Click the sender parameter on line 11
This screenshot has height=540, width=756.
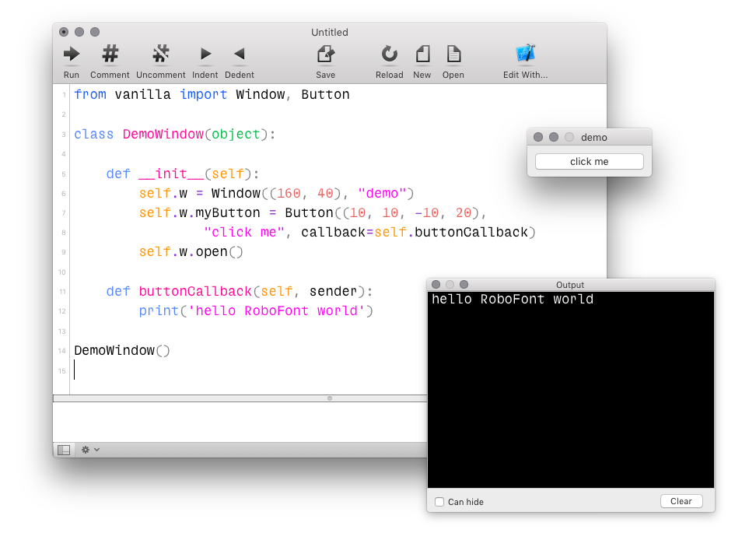tap(333, 291)
